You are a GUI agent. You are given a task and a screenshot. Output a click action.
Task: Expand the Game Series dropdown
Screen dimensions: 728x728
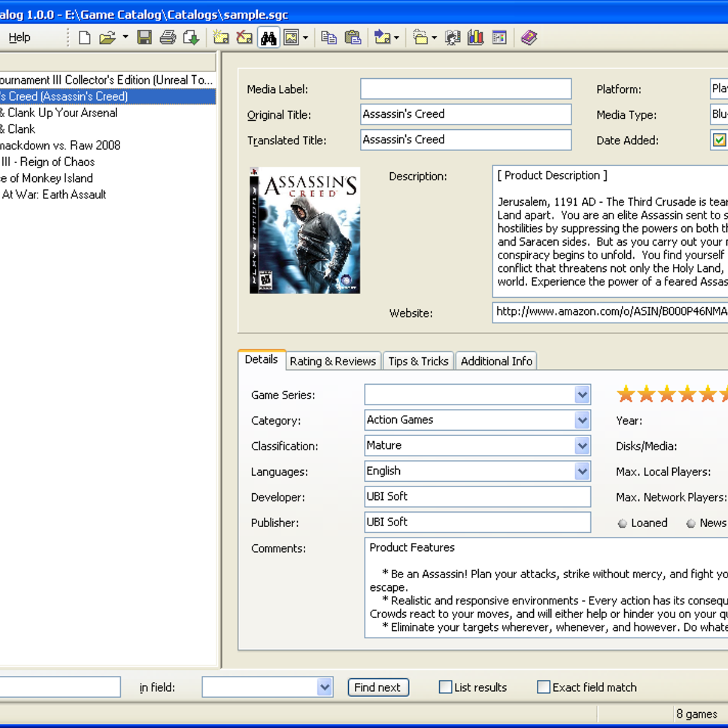coord(582,395)
